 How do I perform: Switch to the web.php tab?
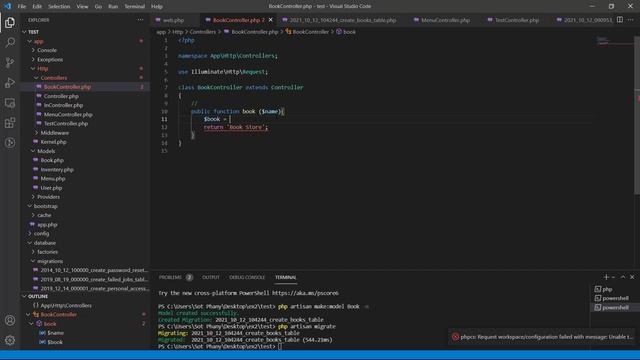pyautogui.click(x=173, y=20)
